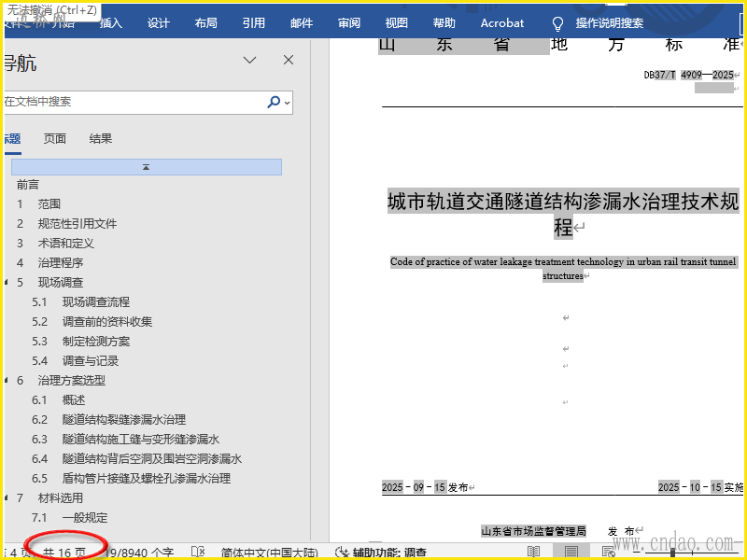747x560 pixels.
Task: Click the 2025-10-15 实施 date text
Action: (x=701, y=487)
